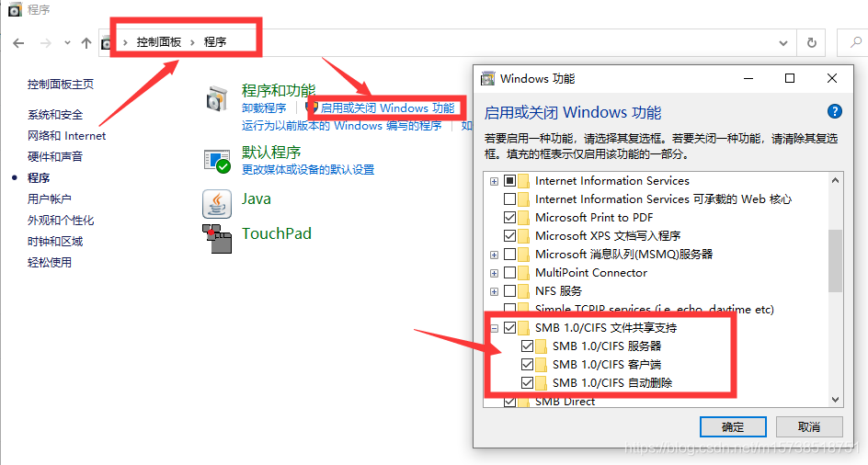
Task: Go back with the navigation arrow
Action: coord(18,42)
